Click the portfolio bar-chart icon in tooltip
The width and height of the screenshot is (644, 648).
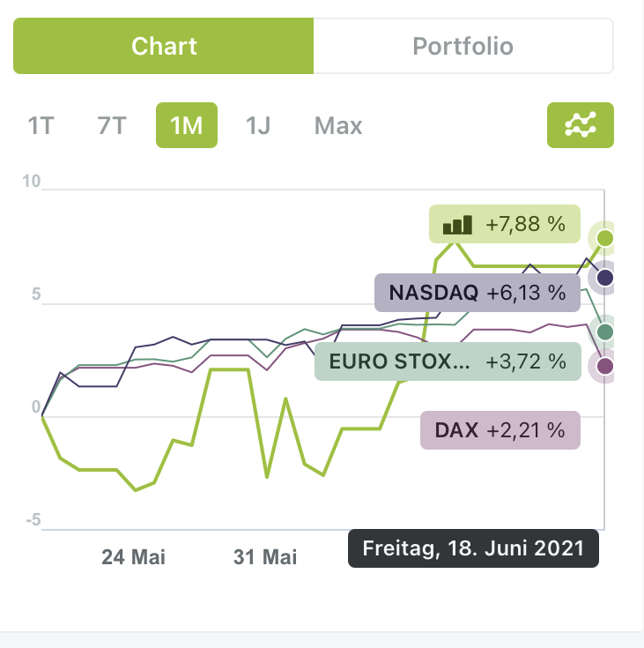[458, 225]
